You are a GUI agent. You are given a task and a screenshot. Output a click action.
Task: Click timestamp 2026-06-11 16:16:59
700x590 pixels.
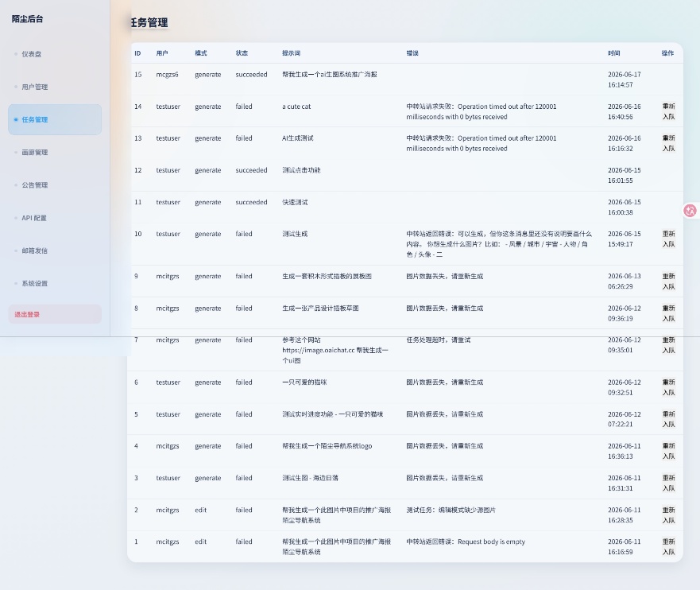click(x=624, y=547)
